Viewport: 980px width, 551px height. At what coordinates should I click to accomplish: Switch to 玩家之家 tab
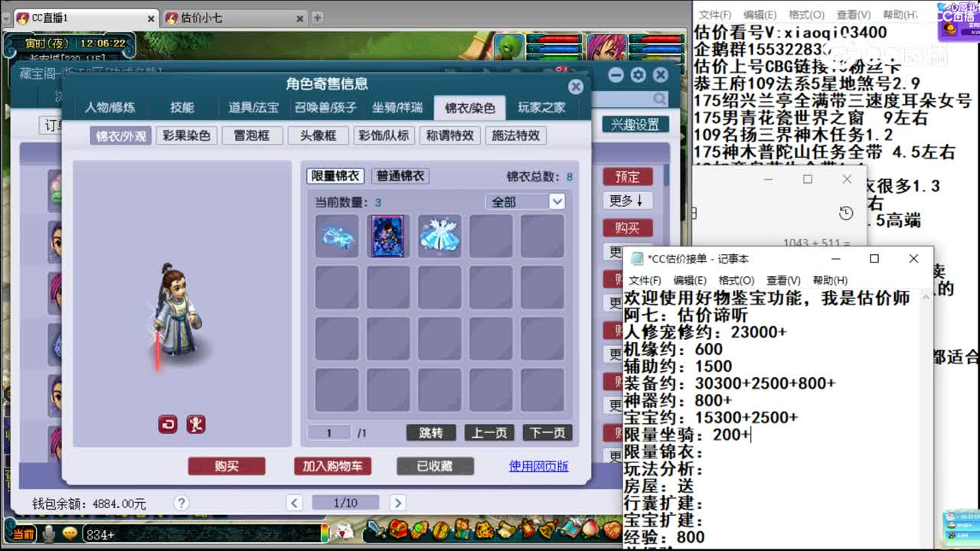pos(541,108)
